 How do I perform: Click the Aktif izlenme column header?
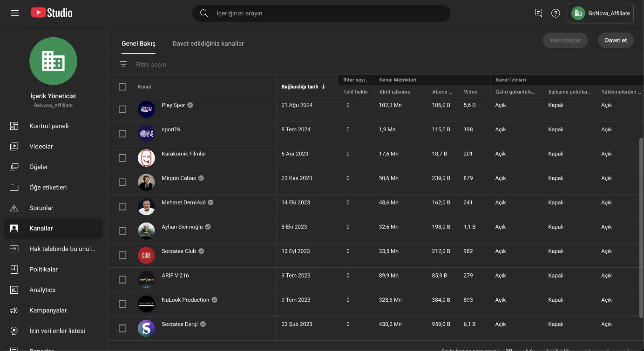(x=395, y=92)
